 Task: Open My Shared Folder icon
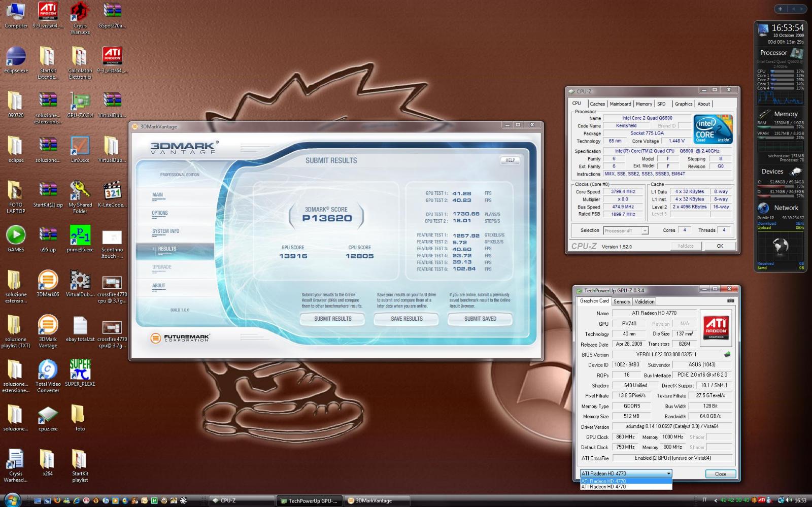[80, 197]
